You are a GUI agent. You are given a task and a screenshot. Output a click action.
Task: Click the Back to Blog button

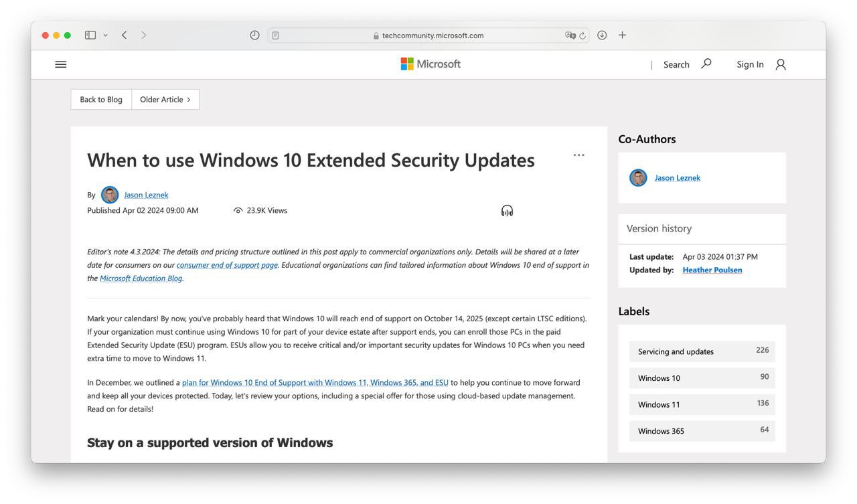[x=101, y=100]
